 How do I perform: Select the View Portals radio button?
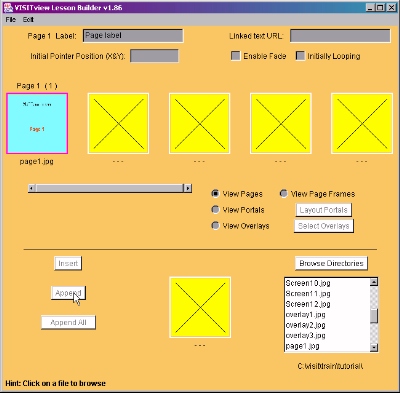(215, 209)
